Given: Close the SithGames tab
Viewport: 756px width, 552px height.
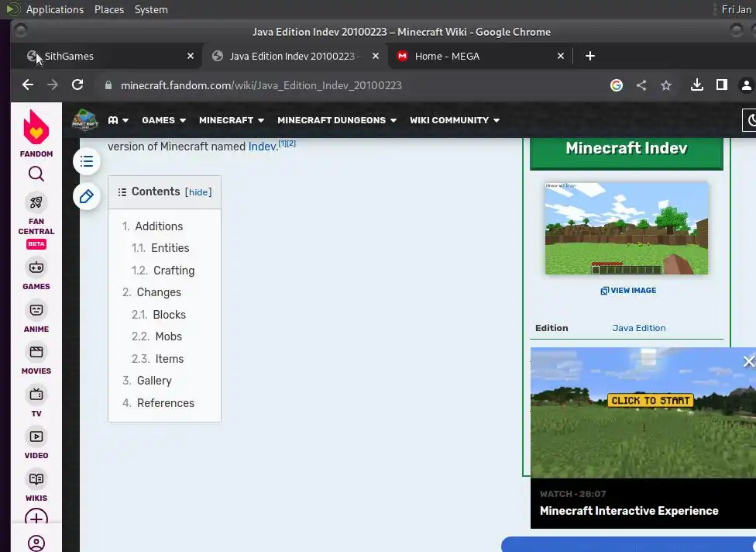Looking at the screenshot, I should 191,56.
